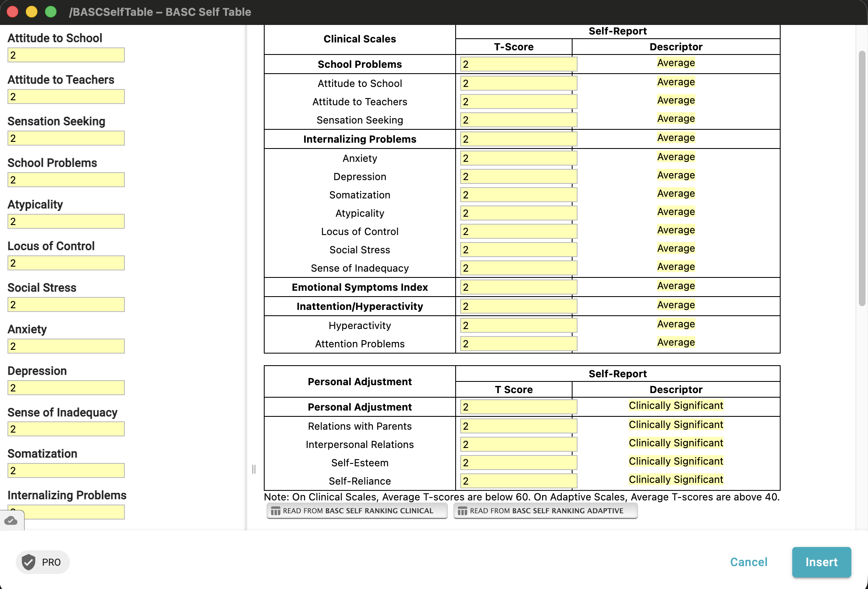Click the Hyperactivity T-Score input
This screenshot has height=589, width=868.
tap(518, 325)
